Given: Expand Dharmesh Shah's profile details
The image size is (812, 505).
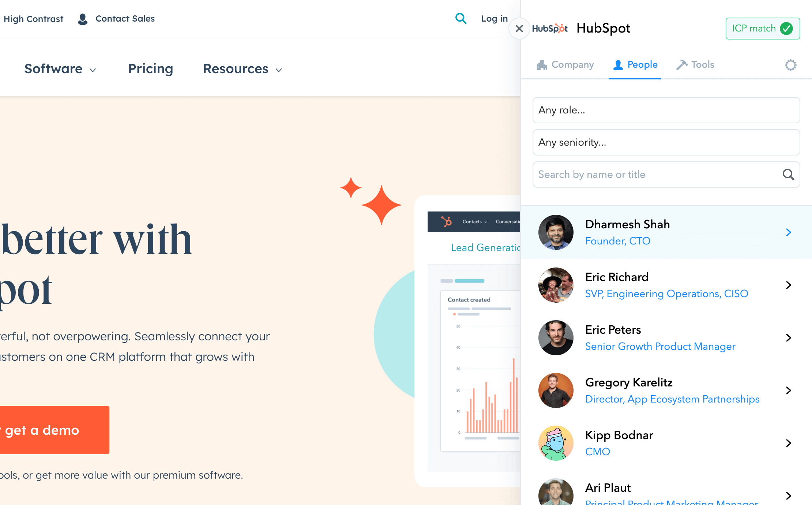Looking at the screenshot, I should (x=788, y=232).
